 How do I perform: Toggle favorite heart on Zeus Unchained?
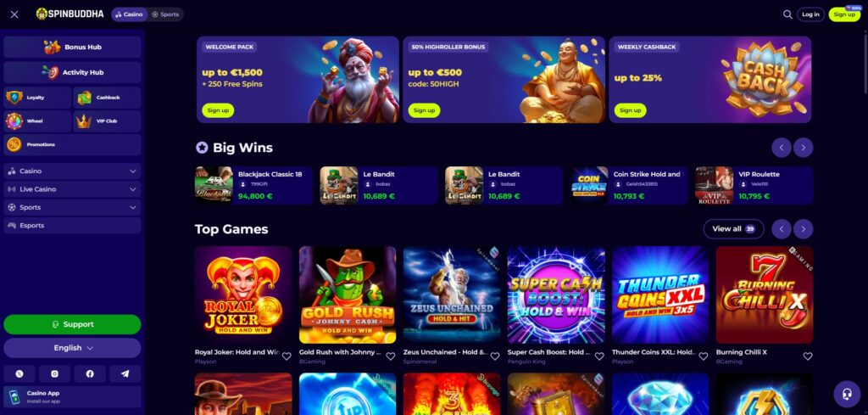tap(495, 356)
